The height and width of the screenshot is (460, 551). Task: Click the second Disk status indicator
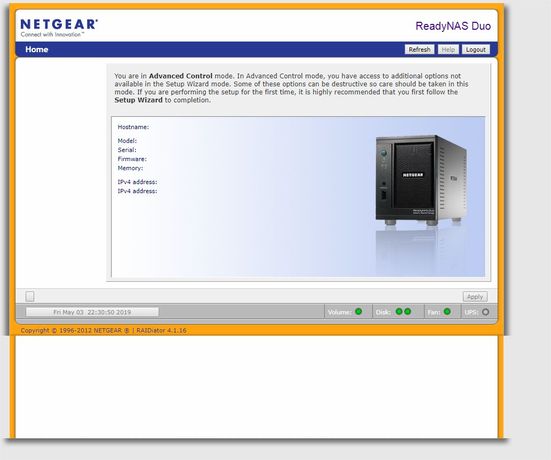(x=407, y=312)
